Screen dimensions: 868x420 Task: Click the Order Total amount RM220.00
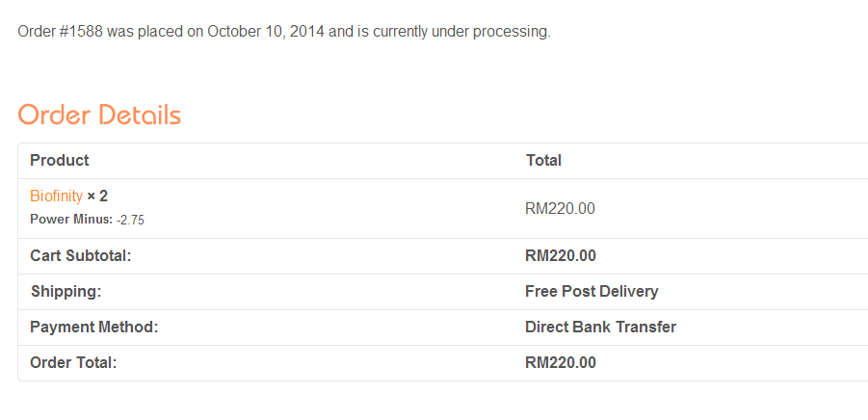tap(561, 363)
